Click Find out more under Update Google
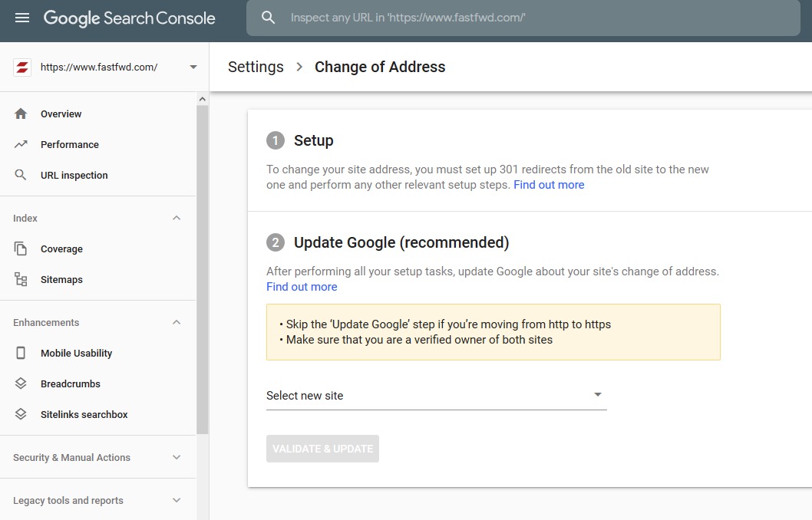Viewport: 812px width, 520px height. tap(302, 287)
